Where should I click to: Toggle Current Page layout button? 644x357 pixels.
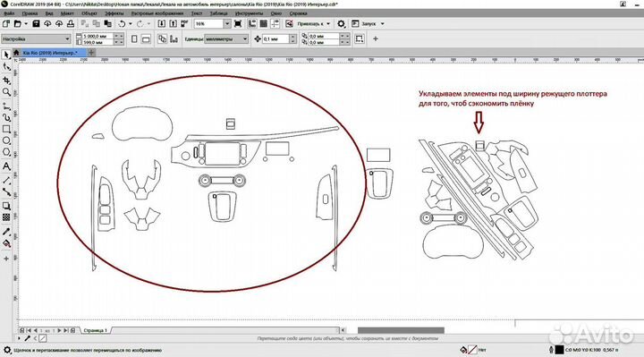pos(174,39)
